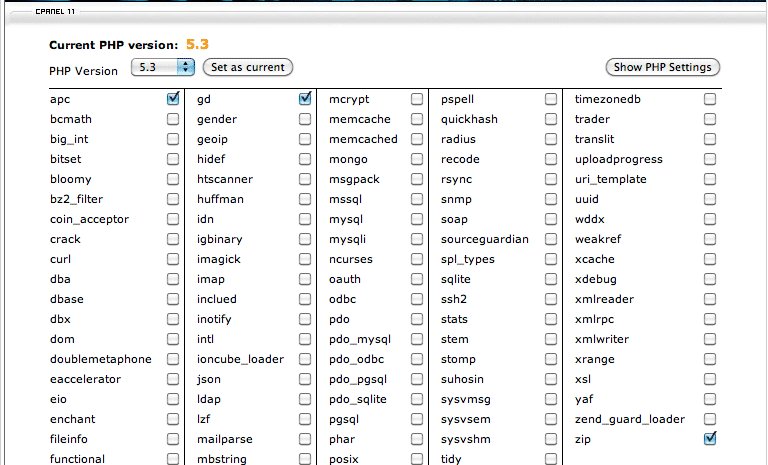Enable the curl extension checkbox
The height and width of the screenshot is (465, 768).
point(173,259)
